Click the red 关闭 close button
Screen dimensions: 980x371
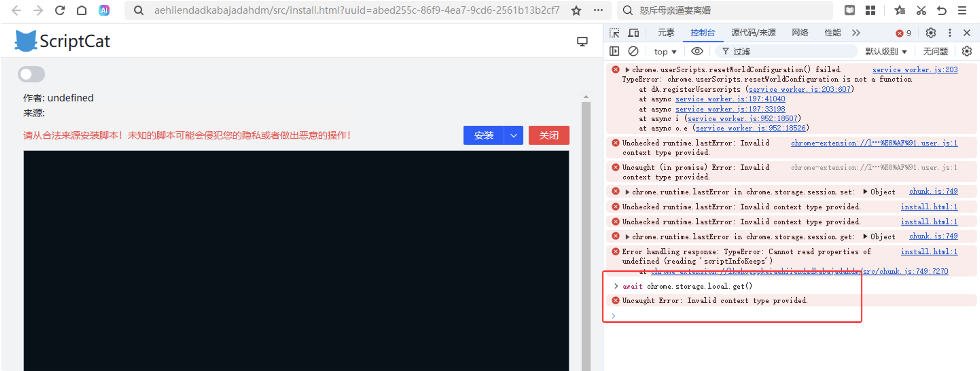tap(549, 136)
